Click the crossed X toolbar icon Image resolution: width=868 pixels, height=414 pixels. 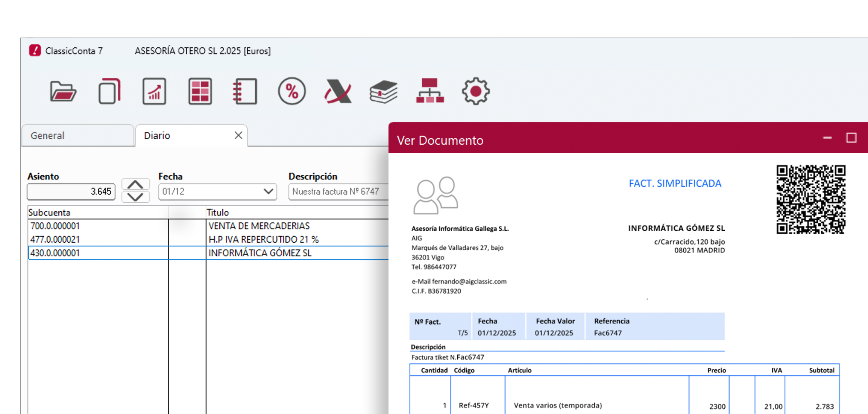[x=338, y=91]
